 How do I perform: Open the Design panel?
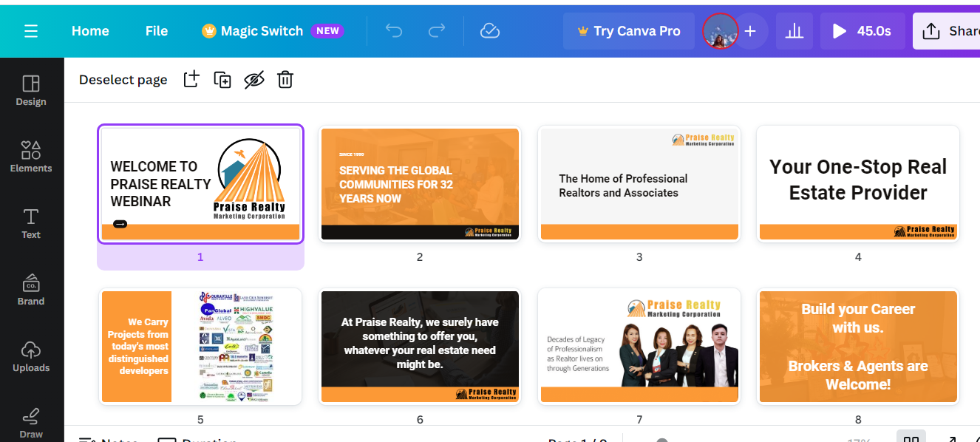[x=31, y=90]
